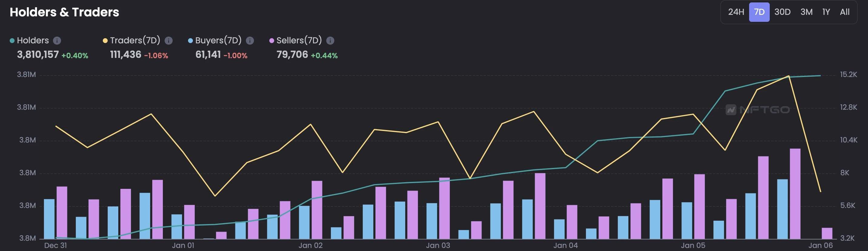
Task: Click the tallest purple sellers bar
Action: click(795, 193)
